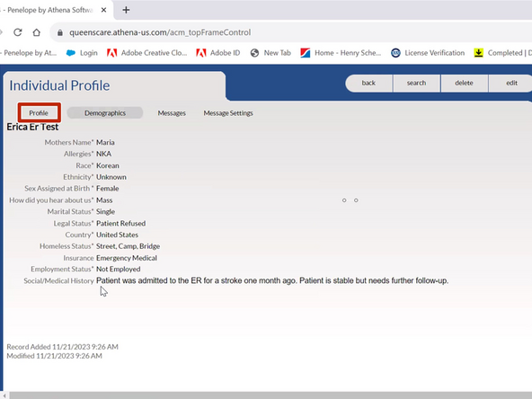This screenshot has width=532, height=399.
Task: Click the back button
Action: point(368,83)
